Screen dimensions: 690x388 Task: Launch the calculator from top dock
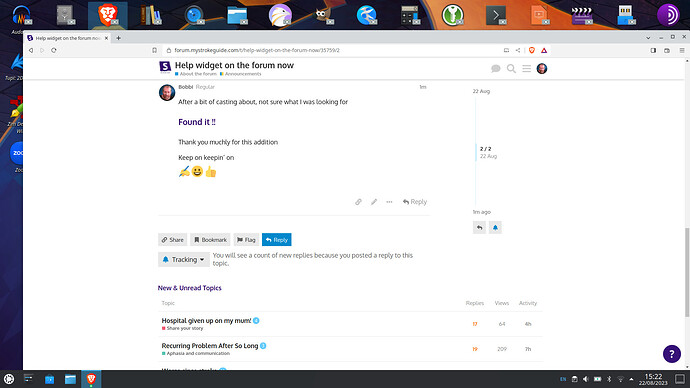click(x=410, y=15)
